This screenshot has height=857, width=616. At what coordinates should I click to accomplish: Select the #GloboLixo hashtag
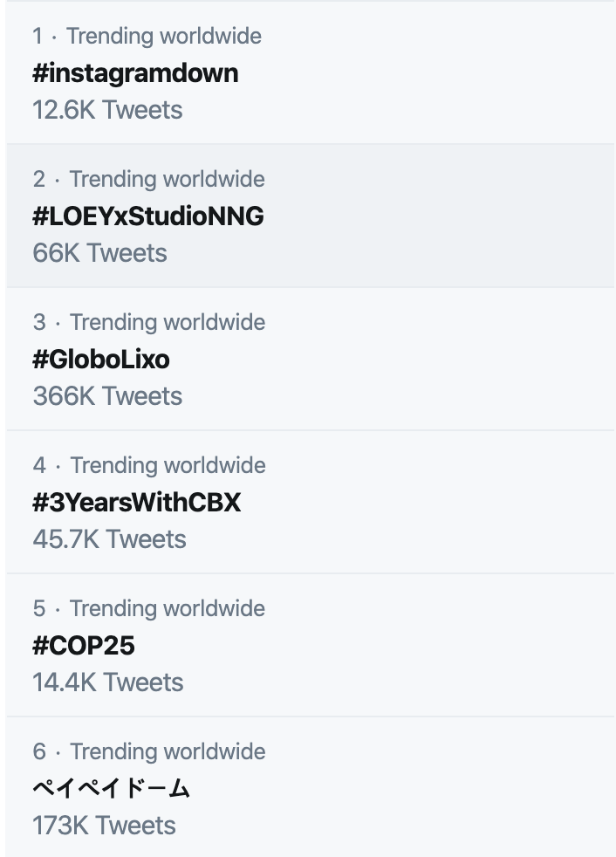click(101, 359)
